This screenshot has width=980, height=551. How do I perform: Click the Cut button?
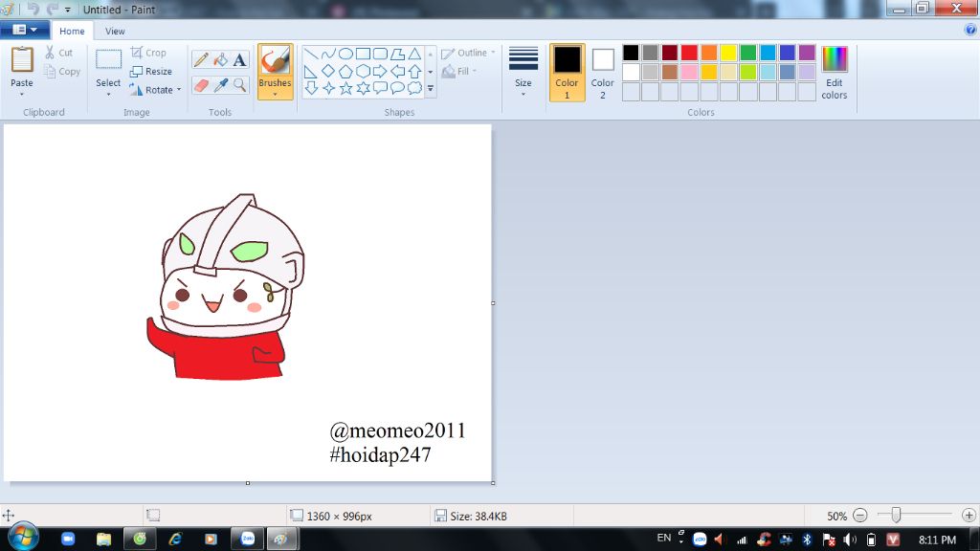click(58, 54)
